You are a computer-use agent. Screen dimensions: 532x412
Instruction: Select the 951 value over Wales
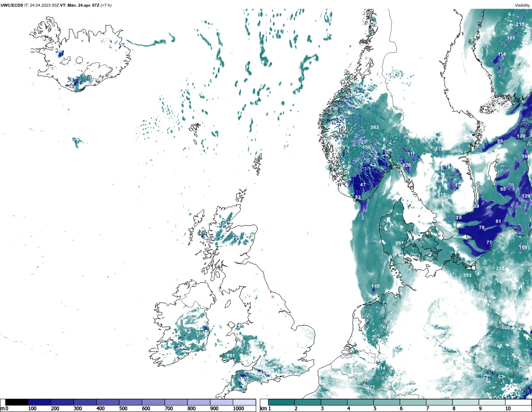tap(231, 356)
